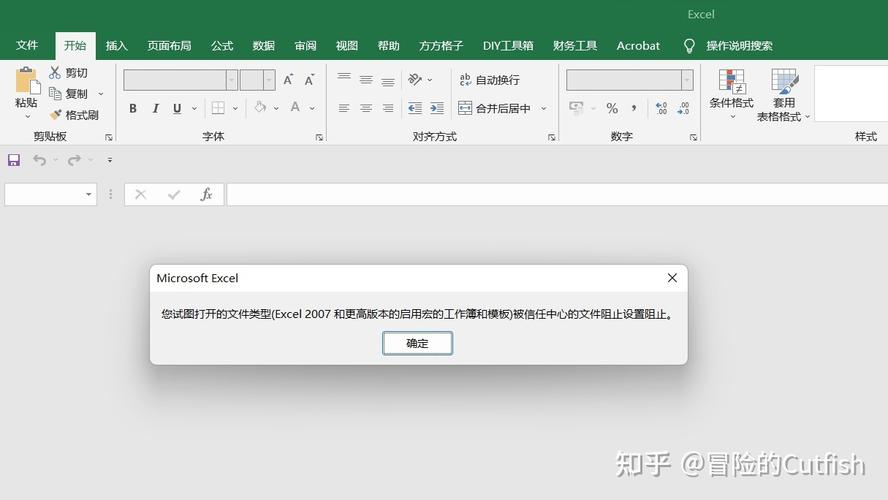888x500 pixels.
Task: Open alignment settings dialog launcher
Action: [x=552, y=137]
